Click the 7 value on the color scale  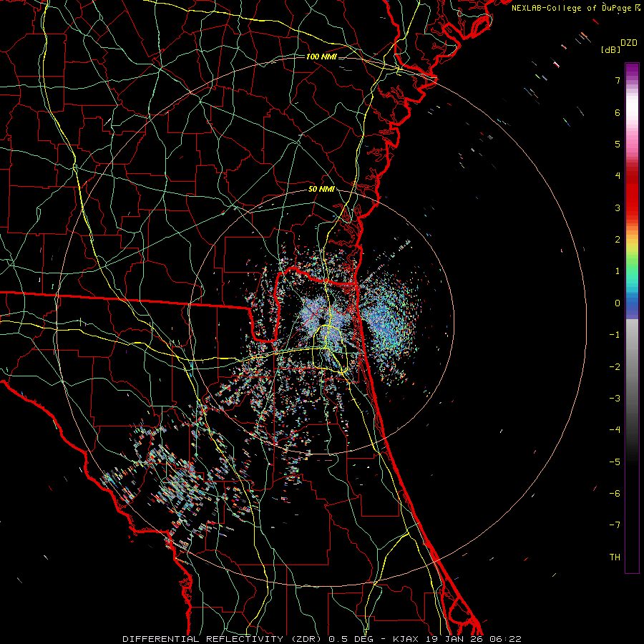point(618,80)
